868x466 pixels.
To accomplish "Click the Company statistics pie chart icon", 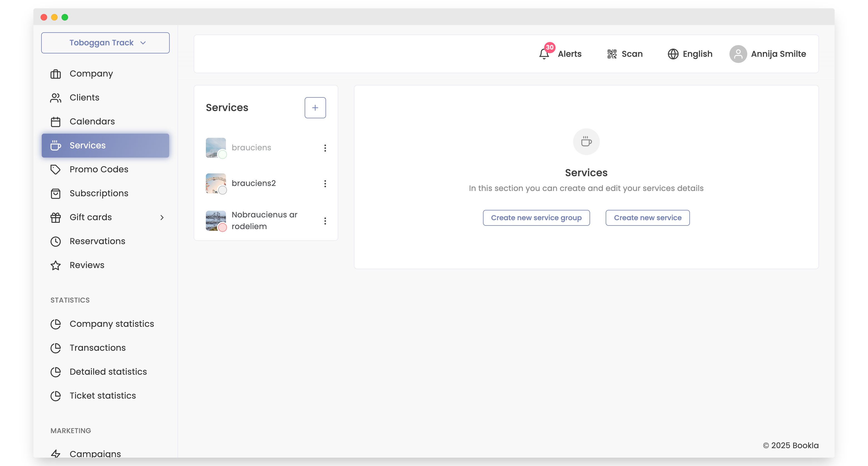I will [56, 324].
